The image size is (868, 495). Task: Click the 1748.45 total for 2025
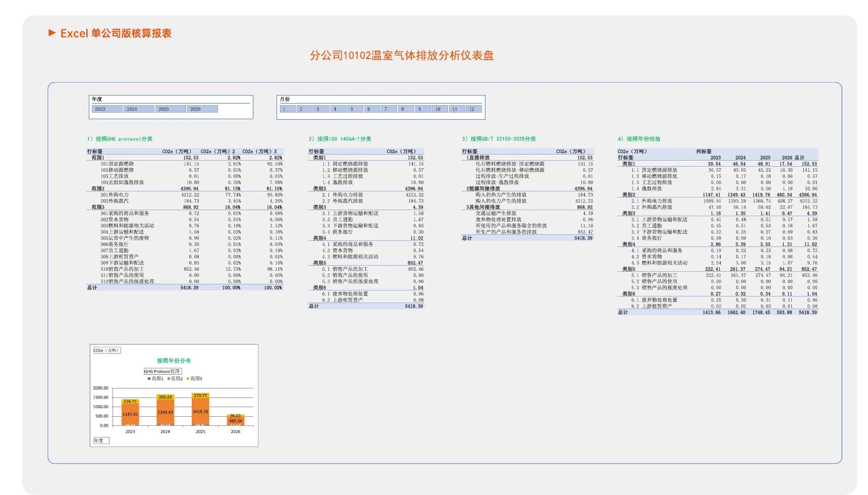pos(761,313)
